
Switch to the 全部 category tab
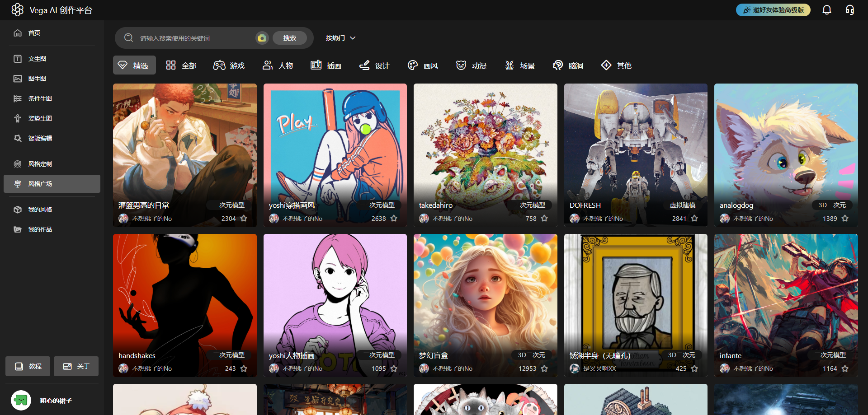181,65
